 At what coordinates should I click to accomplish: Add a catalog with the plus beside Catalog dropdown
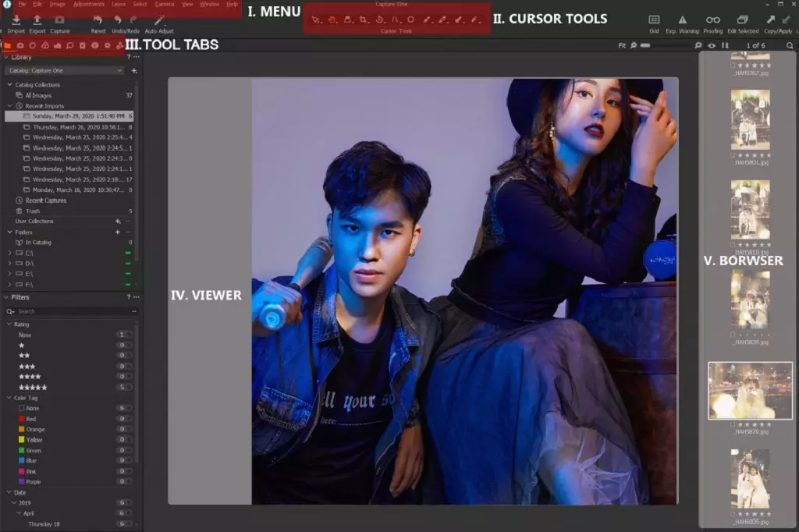click(134, 71)
